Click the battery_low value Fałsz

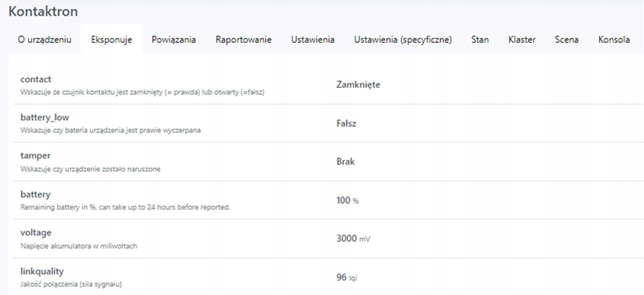(346, 123)
